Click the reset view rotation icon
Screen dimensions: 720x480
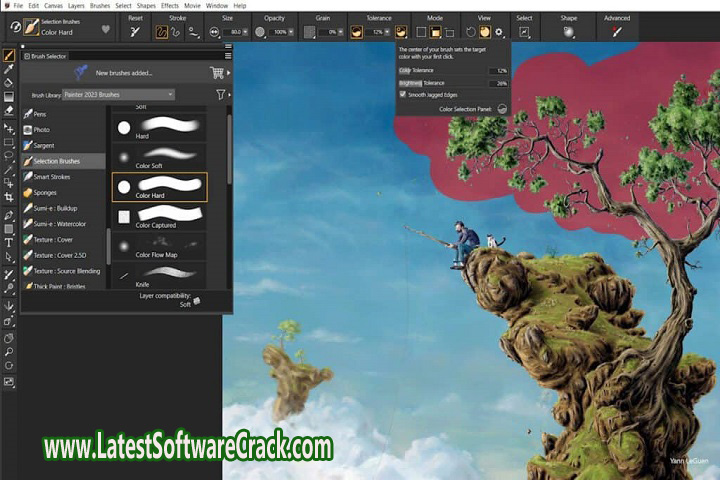(x=471, y=32)
